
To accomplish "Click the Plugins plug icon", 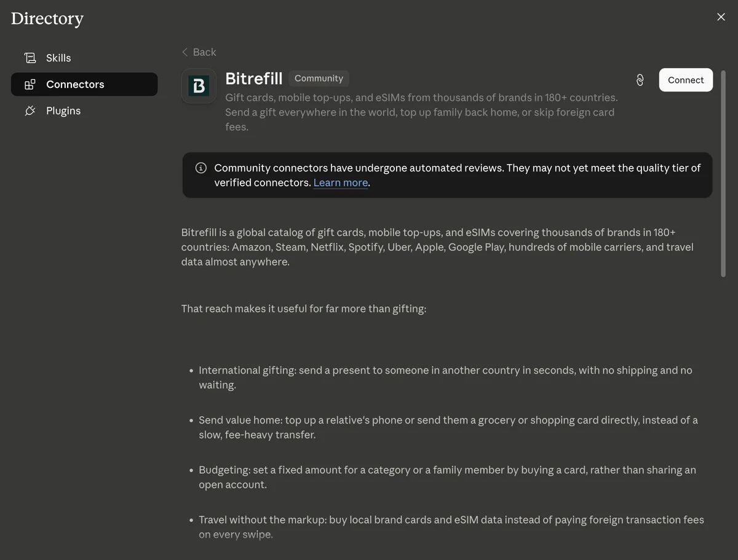I will point(30,111).
